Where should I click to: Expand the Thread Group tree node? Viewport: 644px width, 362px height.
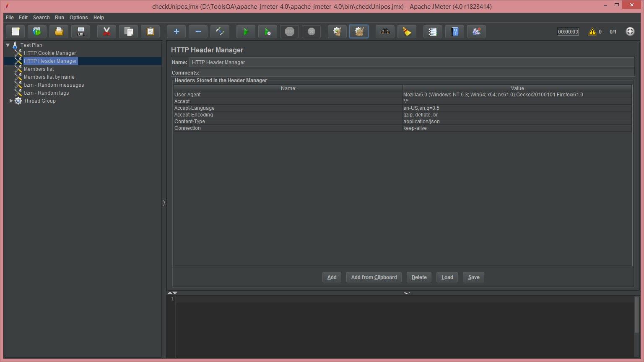(11, 101)
